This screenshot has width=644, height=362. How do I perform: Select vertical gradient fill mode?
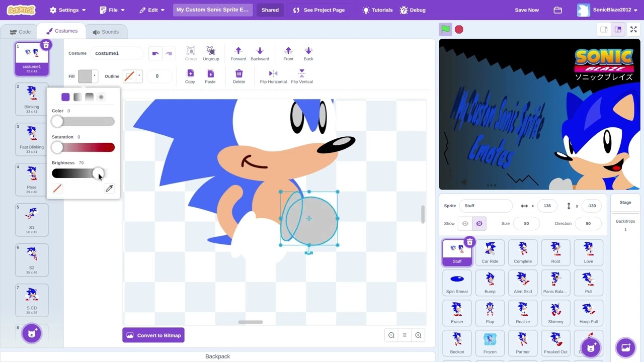pyautogui.click(x=89, y=97)
